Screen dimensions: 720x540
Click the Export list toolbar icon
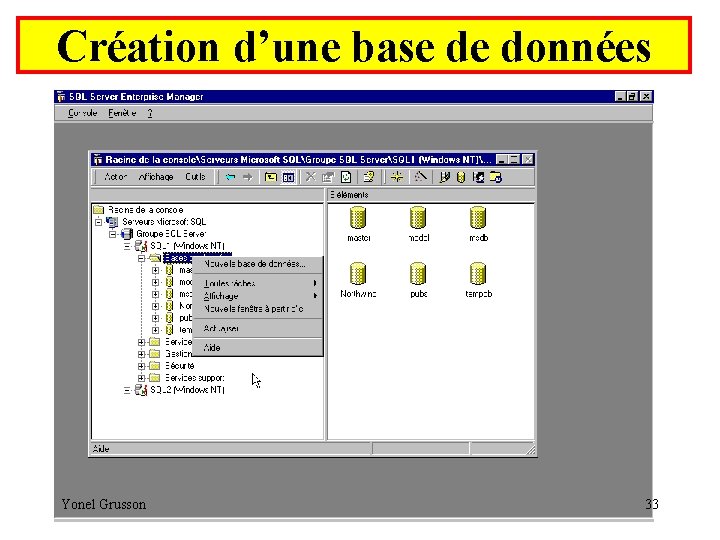369,177
